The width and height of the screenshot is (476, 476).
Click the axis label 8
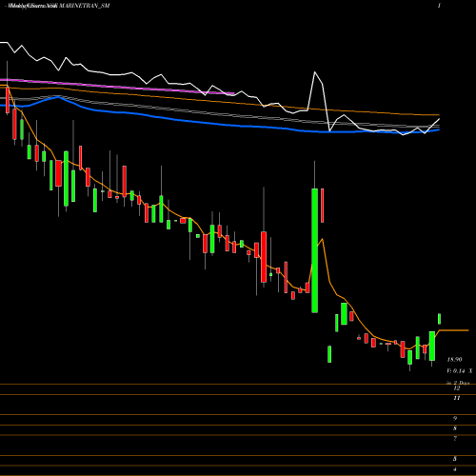[x=455, y=428]
